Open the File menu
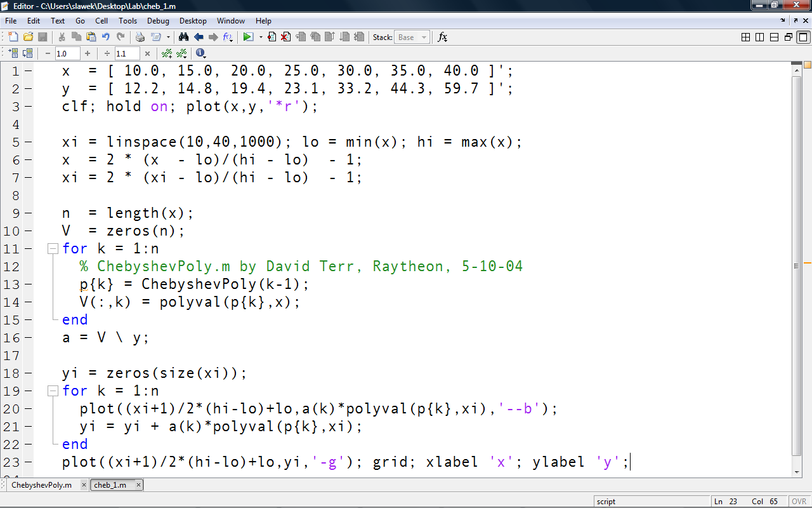Viewport: 812px width, 508px height. [11, 21]
